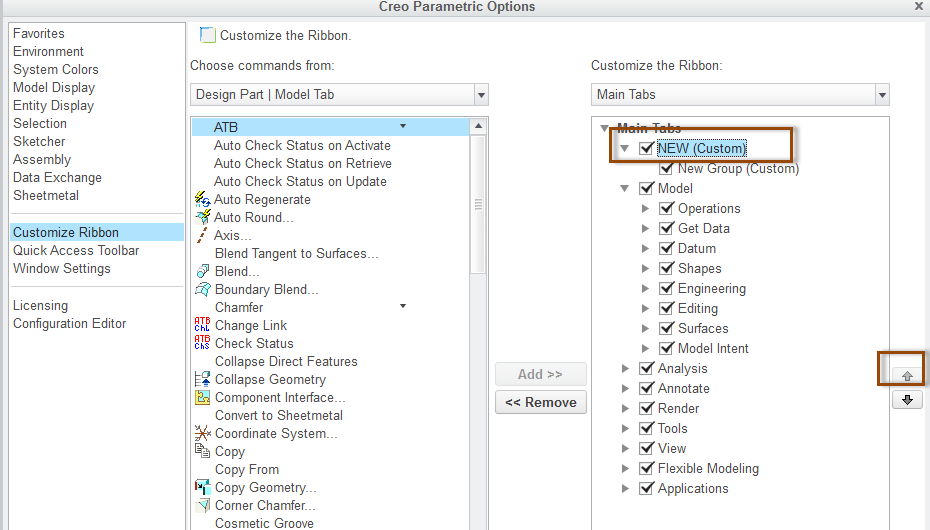Open the Choose commands from dropdown

(481, 95)
